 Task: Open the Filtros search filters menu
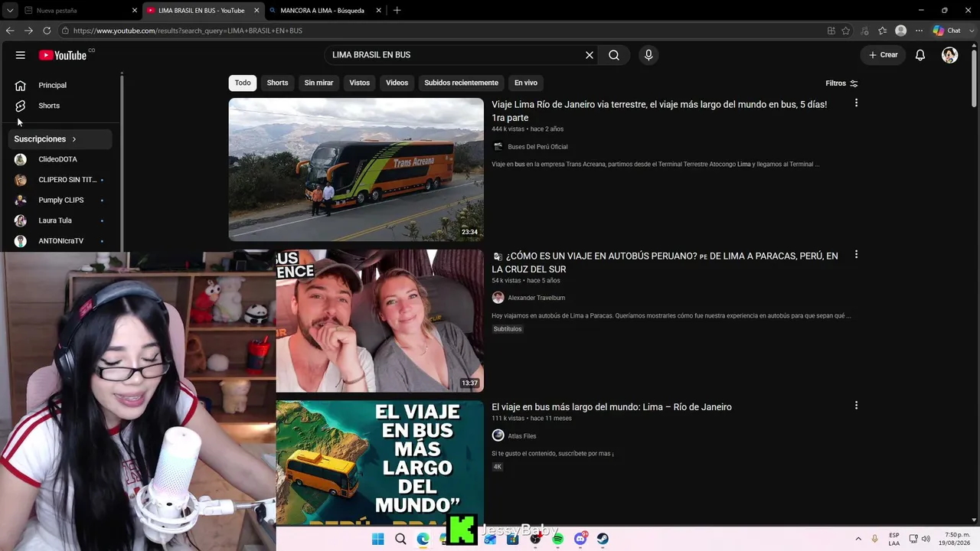pos(841,83)
